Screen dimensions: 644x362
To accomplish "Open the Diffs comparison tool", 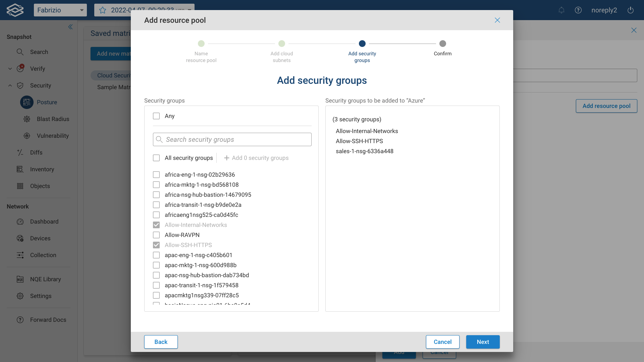I will (x=36, y=153).
